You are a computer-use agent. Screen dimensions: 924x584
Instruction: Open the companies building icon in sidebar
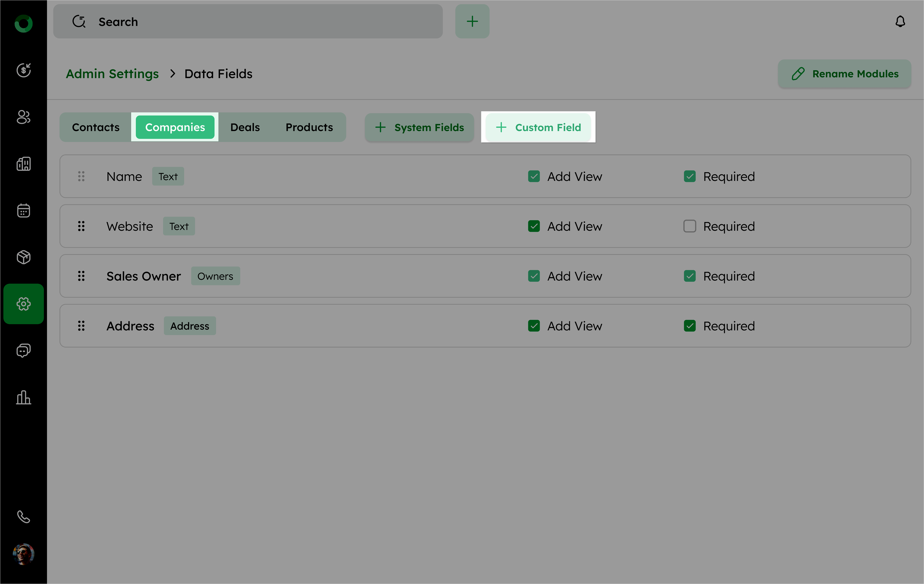(23, 164)
